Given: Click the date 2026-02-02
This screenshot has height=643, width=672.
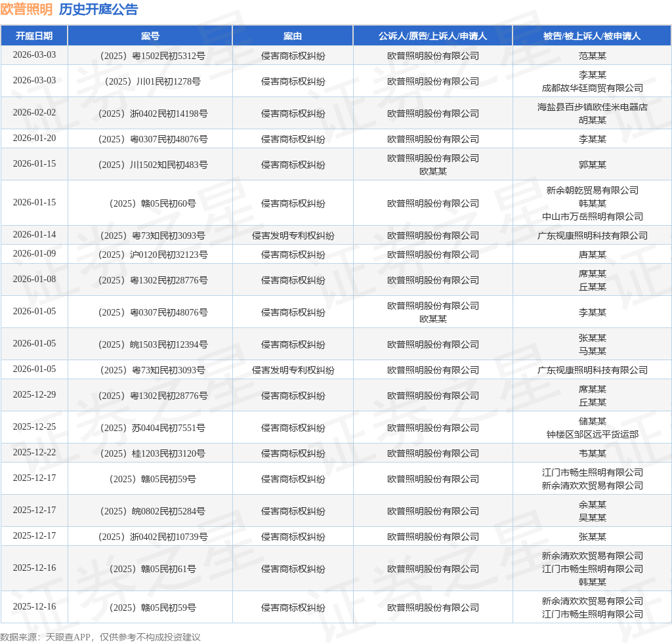Looking at the screenshot, I should [34, 113].
